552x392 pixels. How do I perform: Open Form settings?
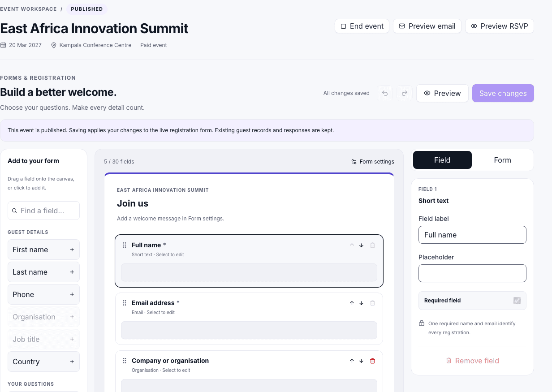(373, 162)
